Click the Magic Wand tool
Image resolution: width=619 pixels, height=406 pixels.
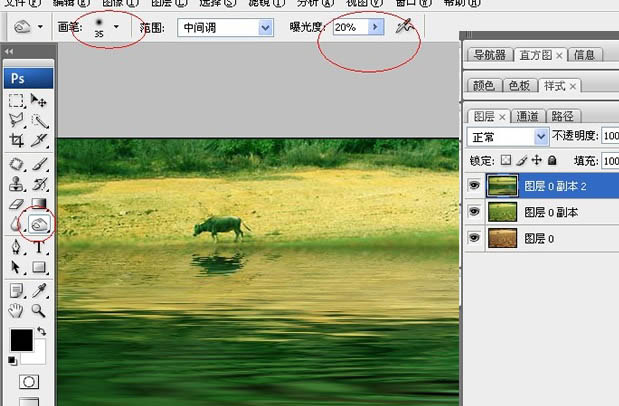pyautogui.click(x=39, y=120)
